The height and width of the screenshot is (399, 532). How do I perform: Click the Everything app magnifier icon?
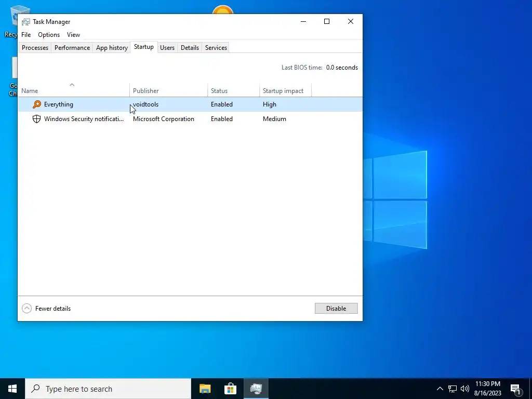pyautogui.click(x=37, y=104)
